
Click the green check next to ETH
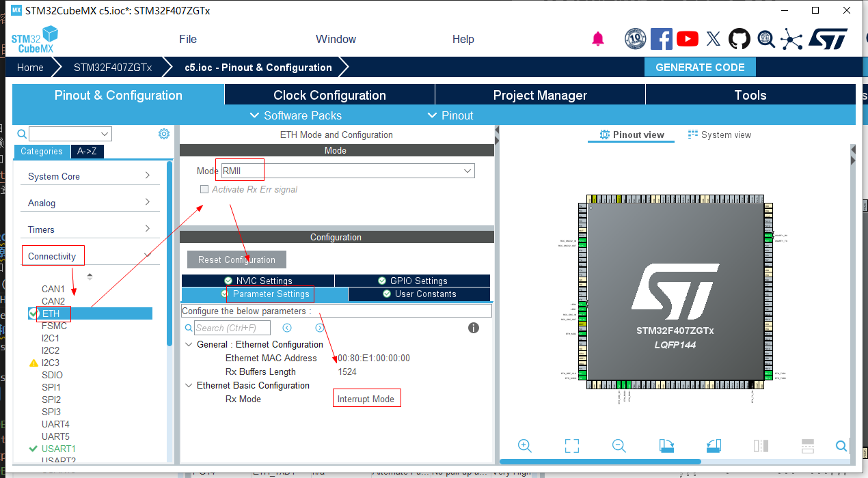(x=33, y=313)
